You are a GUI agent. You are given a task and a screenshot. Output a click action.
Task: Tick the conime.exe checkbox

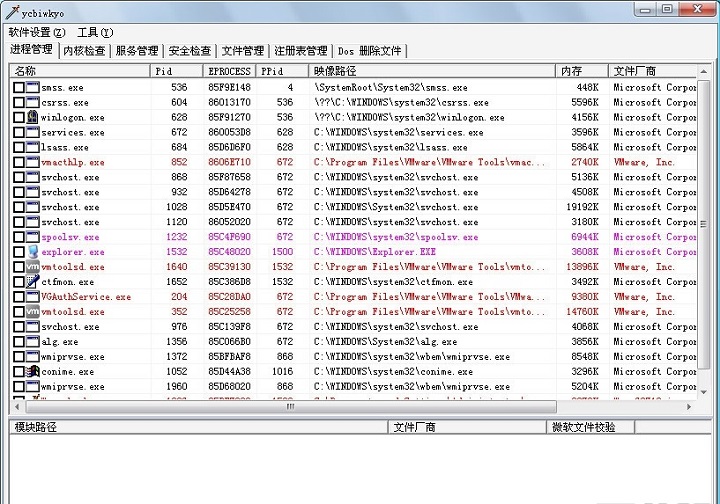18,371
